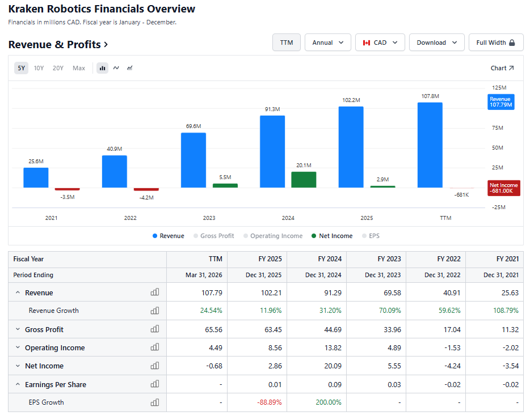
Task: Click the 2024 net income bar 20.1M
Action: click(x=304, y=180)
